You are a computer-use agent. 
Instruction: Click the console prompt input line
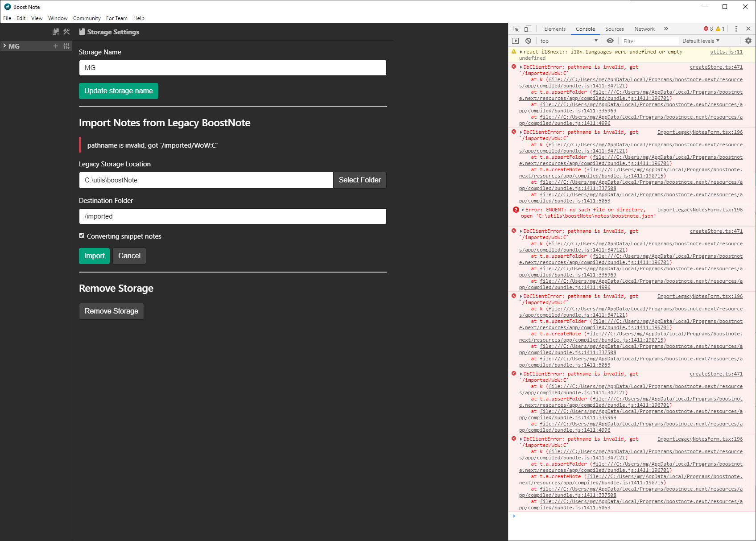pos(633,516)
